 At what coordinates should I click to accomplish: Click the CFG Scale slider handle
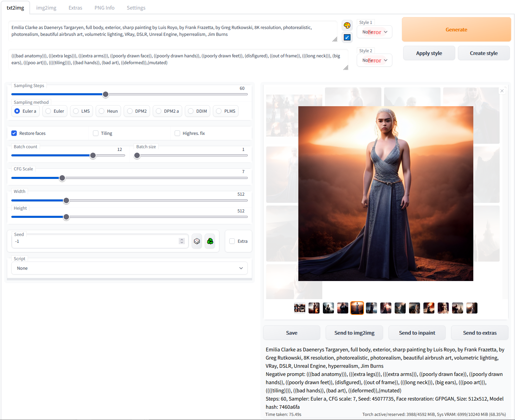[x=62, y=178]
